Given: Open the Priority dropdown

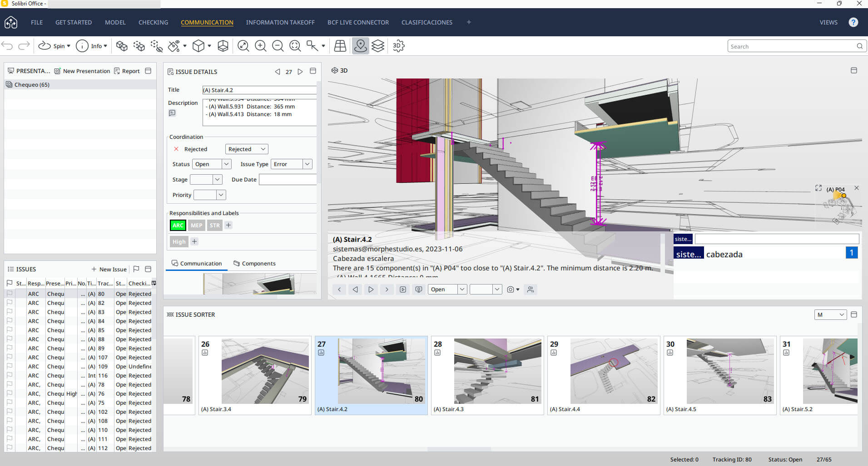Looking at the screenshot, I should 221,195.
